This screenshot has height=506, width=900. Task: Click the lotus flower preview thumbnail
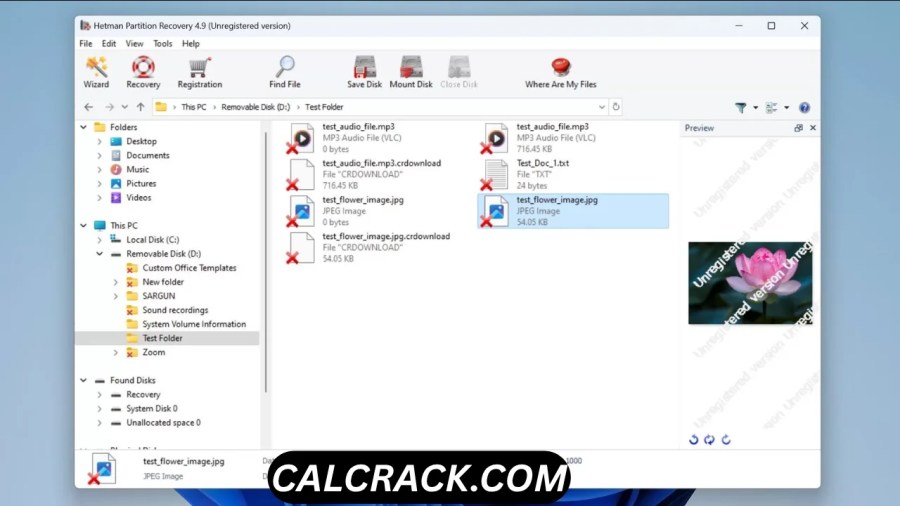(x=750, y=283)
